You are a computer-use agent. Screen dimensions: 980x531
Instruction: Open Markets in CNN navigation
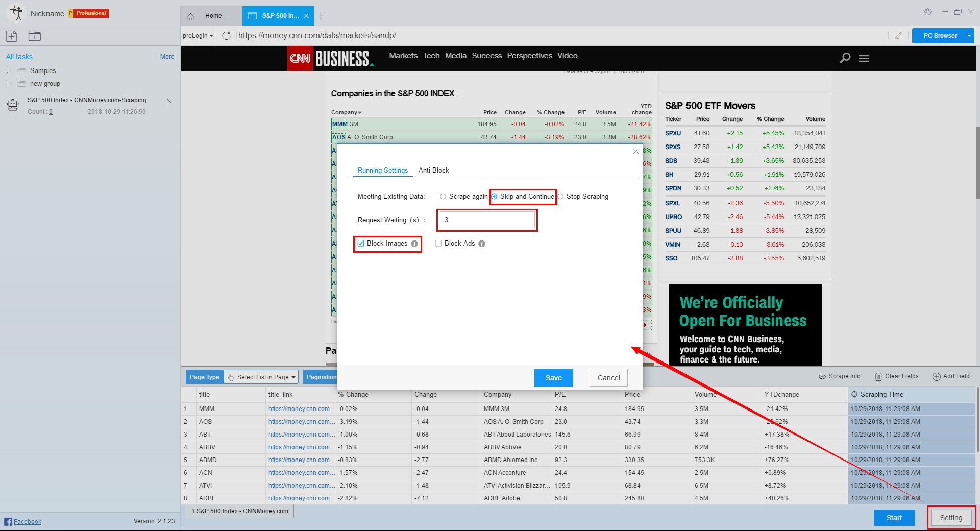coord(403,56)
